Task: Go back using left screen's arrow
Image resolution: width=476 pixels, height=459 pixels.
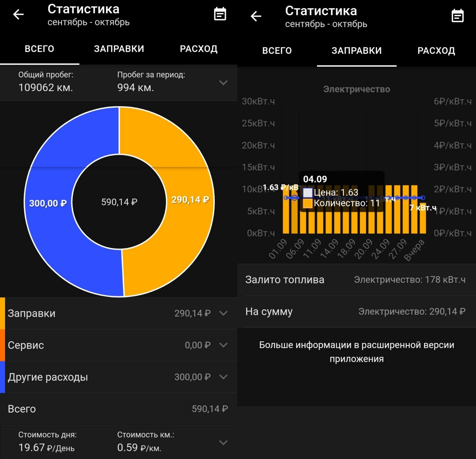Action: click(18, 14)
